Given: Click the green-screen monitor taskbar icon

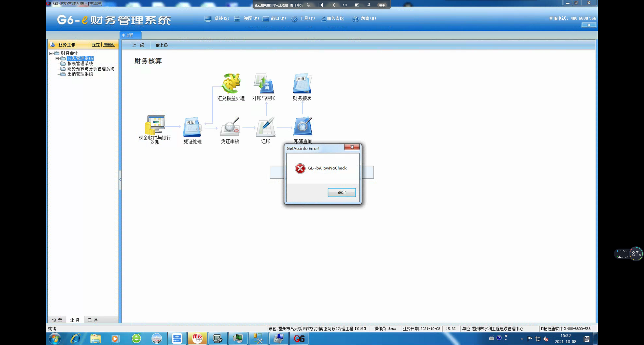Looking at the screenshot, I should click(x=238, y=338).
